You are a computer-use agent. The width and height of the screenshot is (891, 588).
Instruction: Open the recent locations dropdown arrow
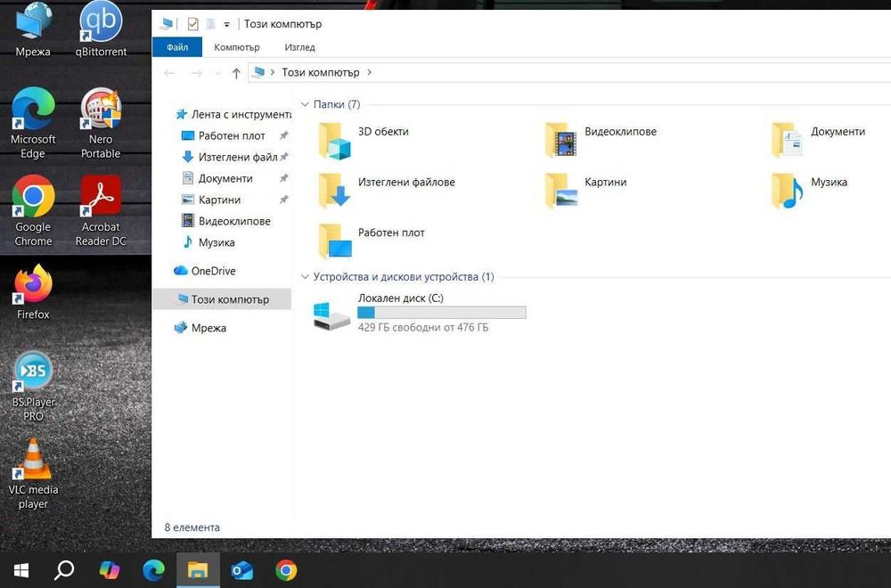coord(217,73)
